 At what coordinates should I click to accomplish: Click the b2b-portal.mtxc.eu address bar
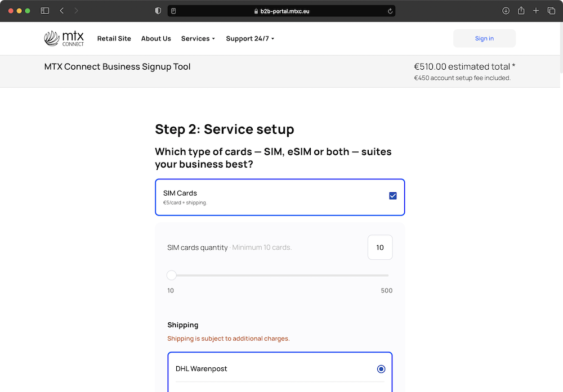click(281, 11)
